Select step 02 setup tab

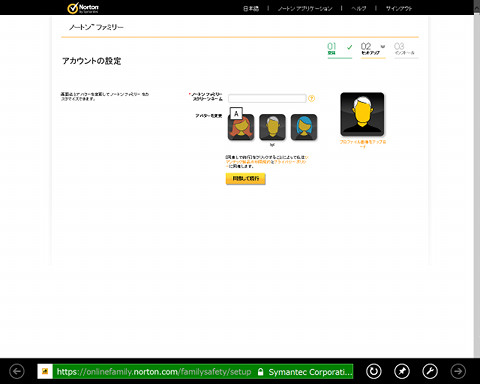[x=373, y=50]
